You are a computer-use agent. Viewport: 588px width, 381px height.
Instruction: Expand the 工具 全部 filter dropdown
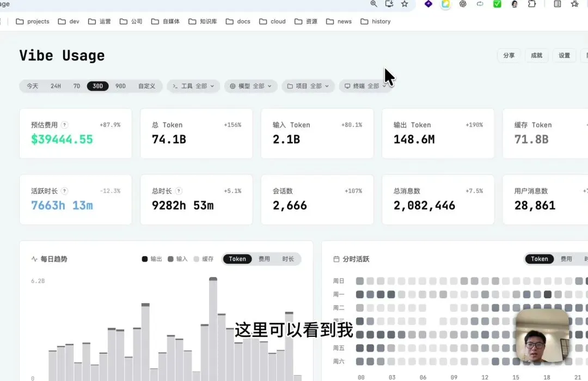[x=193, y=86]
